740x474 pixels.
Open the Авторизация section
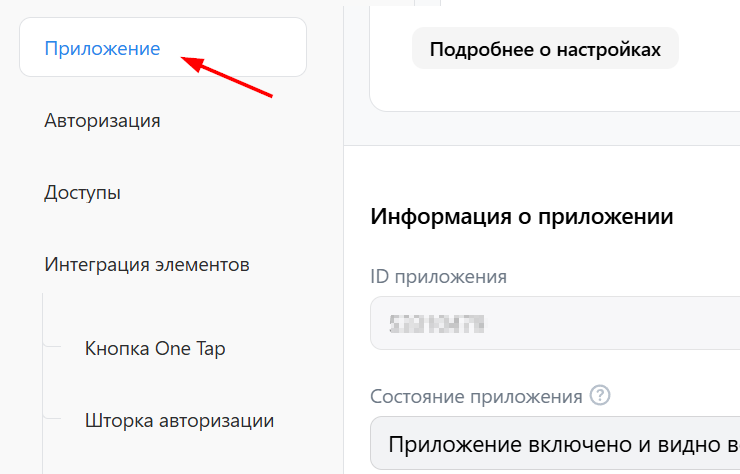click(102, 121)
